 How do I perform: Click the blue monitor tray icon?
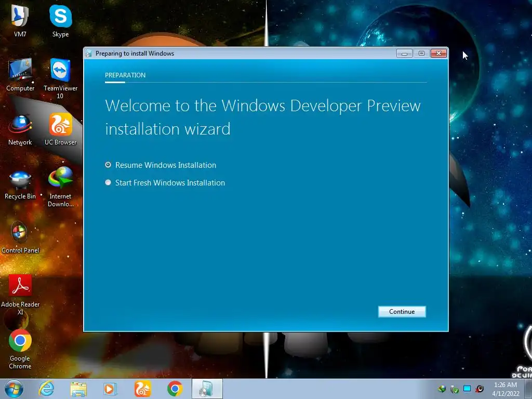(467, 389)
